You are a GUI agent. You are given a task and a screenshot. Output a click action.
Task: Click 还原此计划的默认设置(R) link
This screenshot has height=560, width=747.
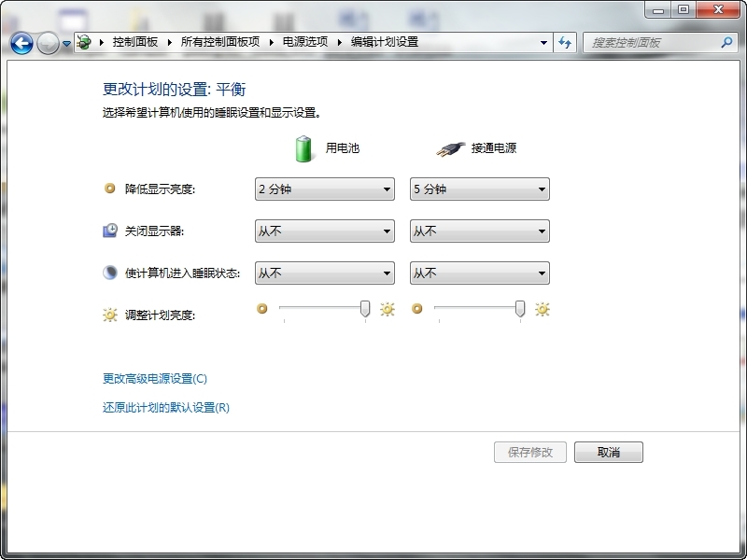pyautogui.click(x=166, y=408)
